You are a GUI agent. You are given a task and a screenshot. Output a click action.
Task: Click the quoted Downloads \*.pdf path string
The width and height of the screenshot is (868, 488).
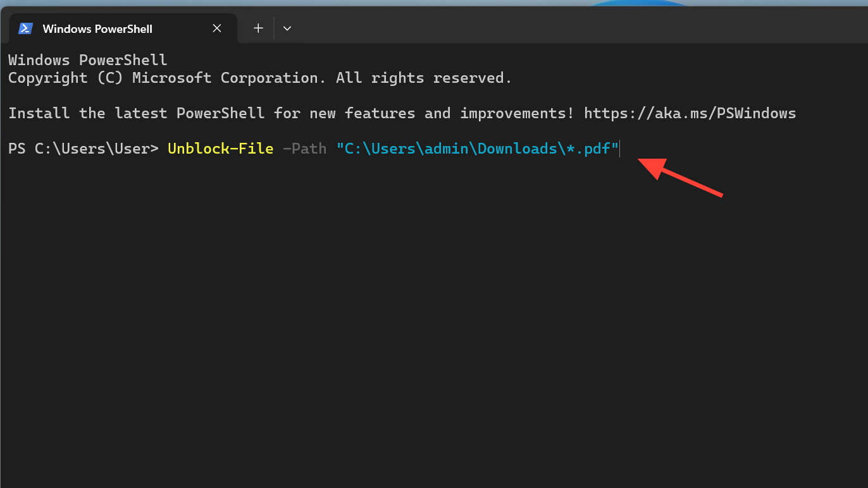(x=478, y=149)
